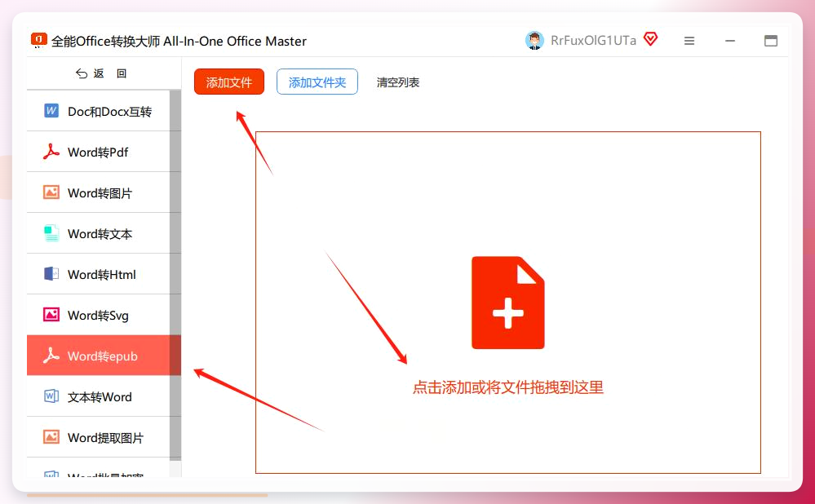The width and height of the screenshot is (815, 504).
Task: Maximize the All-In-One Office Master window
Action: 771,41
